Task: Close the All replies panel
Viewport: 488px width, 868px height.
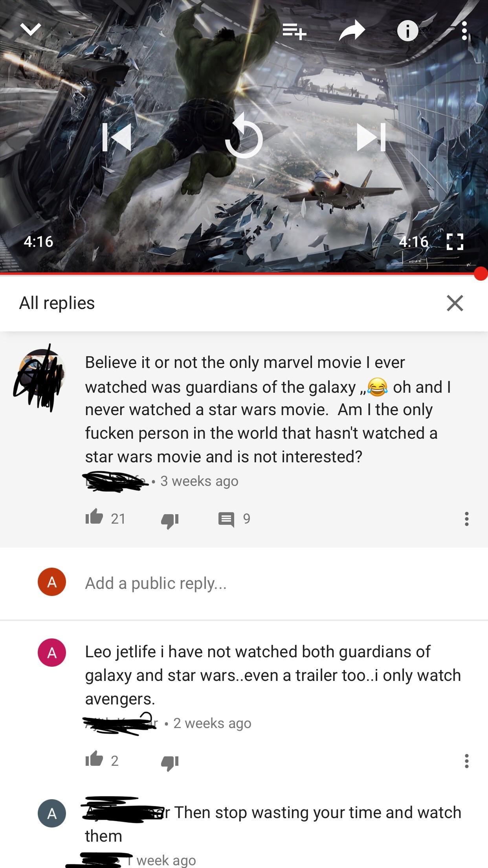Action: pyautogui.click(x=455, y=303)
